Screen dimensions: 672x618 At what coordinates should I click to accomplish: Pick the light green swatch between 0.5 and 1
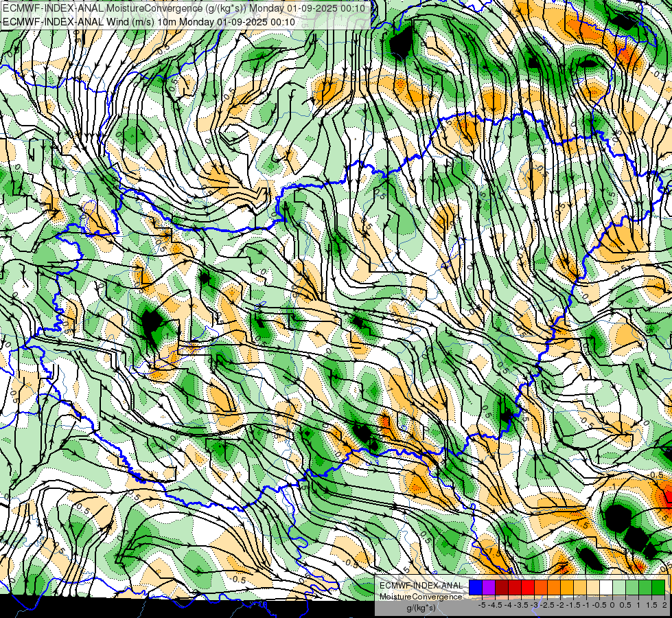(632, 588)
